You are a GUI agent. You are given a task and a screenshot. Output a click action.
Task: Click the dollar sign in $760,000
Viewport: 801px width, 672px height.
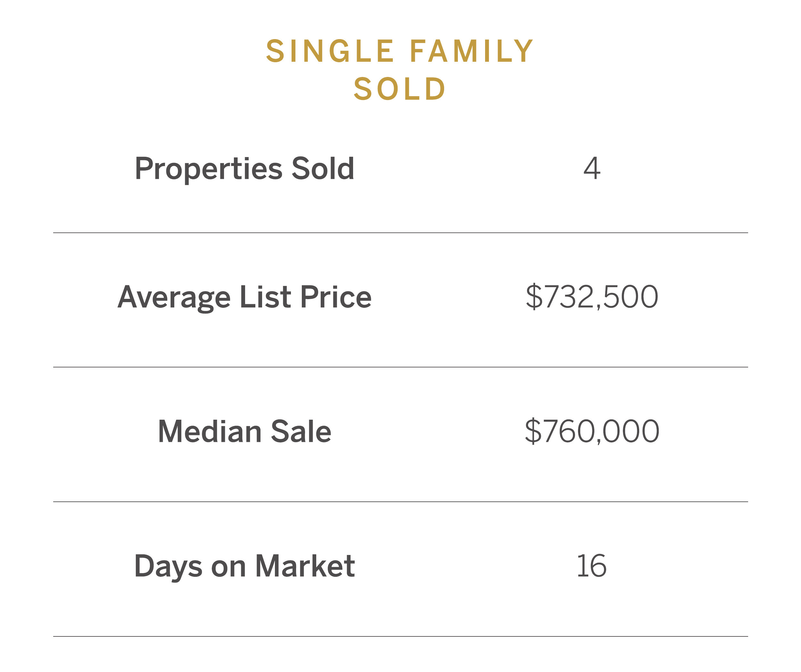[533, 431]
